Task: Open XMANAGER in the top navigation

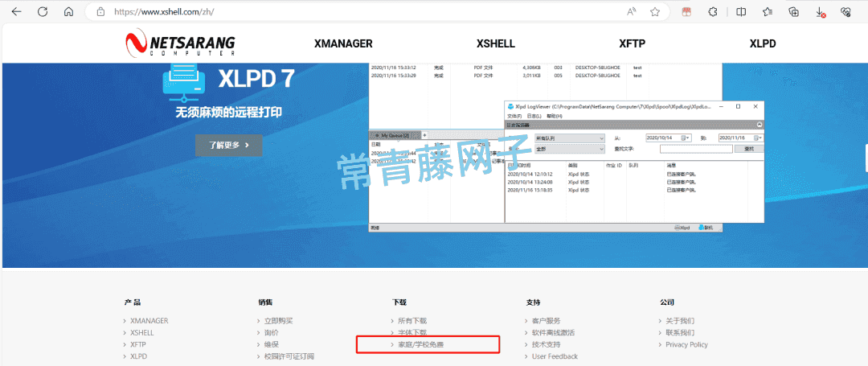Action: 343,43
